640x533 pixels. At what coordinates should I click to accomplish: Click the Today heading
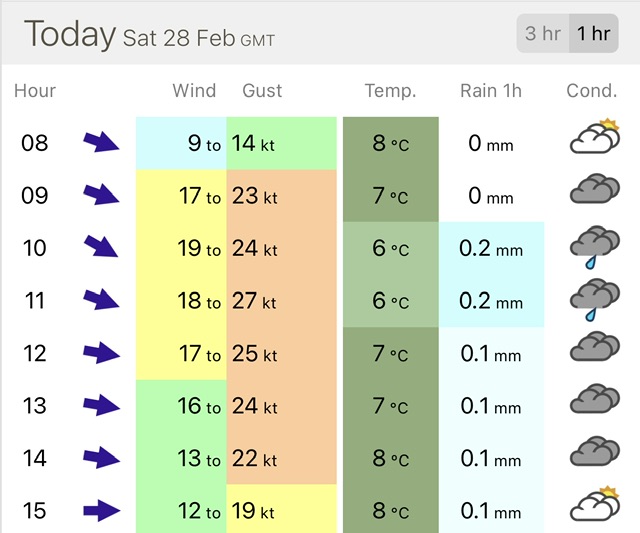pos(70,34)
